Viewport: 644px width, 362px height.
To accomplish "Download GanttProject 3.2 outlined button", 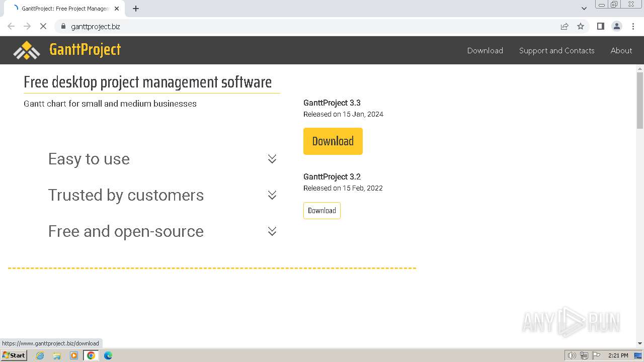I will coord(321,211).
